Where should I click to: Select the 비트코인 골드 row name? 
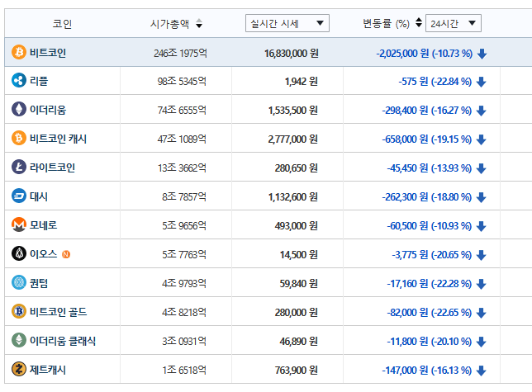58,312
